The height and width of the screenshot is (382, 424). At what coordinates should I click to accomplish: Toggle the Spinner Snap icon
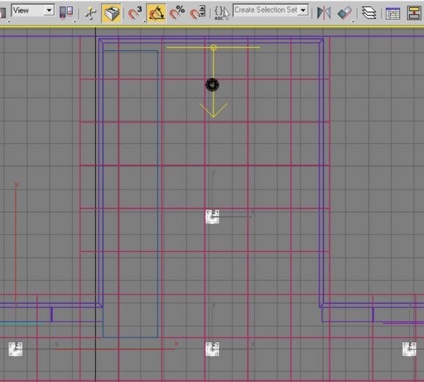point(198,13)
